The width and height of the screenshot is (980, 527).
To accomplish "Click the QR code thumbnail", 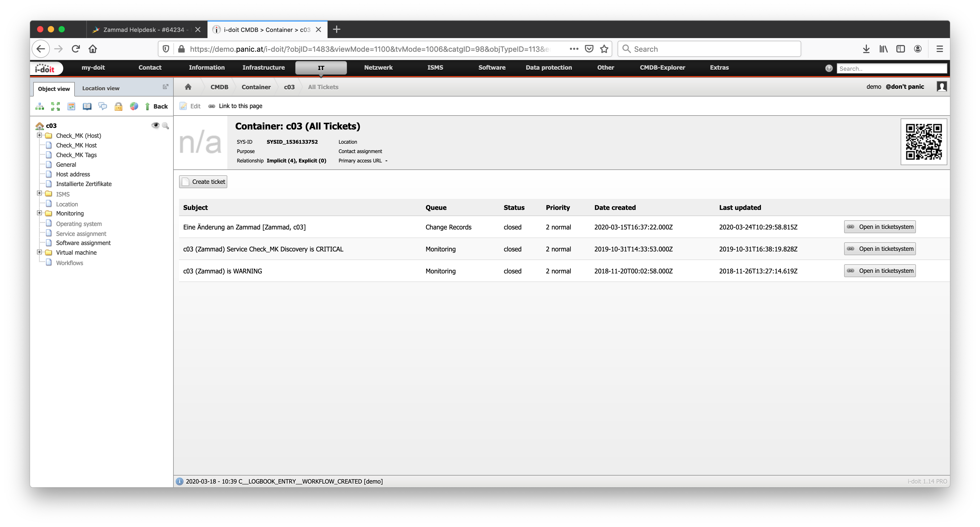I will [923, 142].
